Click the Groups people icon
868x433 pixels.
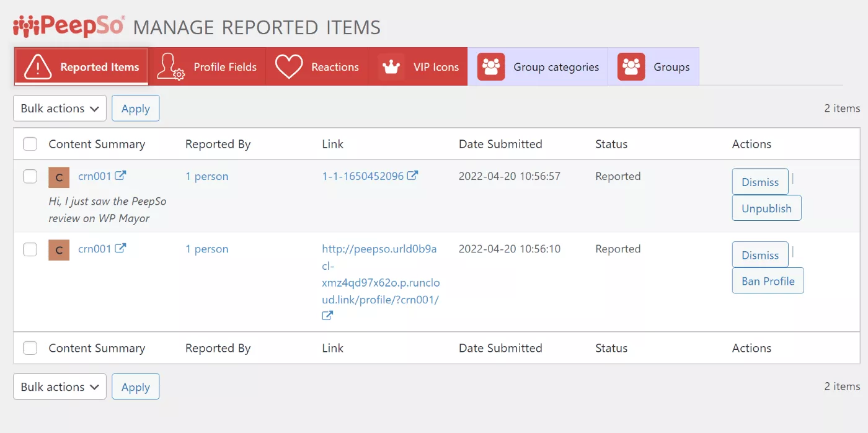(631, 67)
